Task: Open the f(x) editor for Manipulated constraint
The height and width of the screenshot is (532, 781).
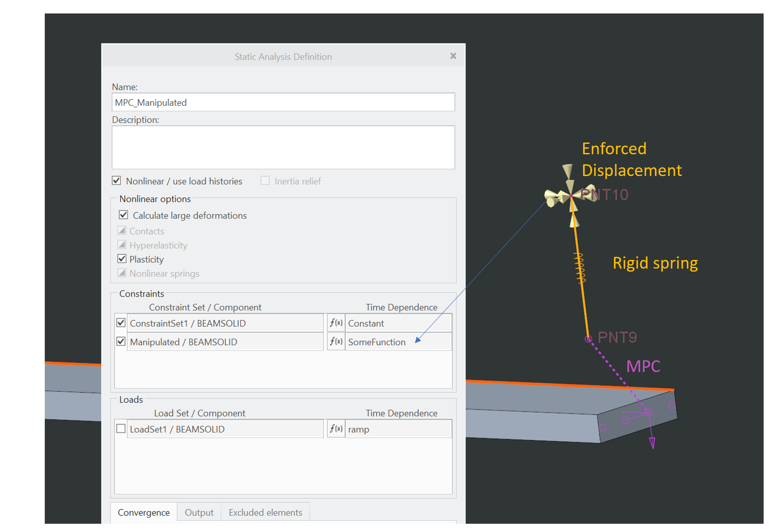Action: [336, 342]
